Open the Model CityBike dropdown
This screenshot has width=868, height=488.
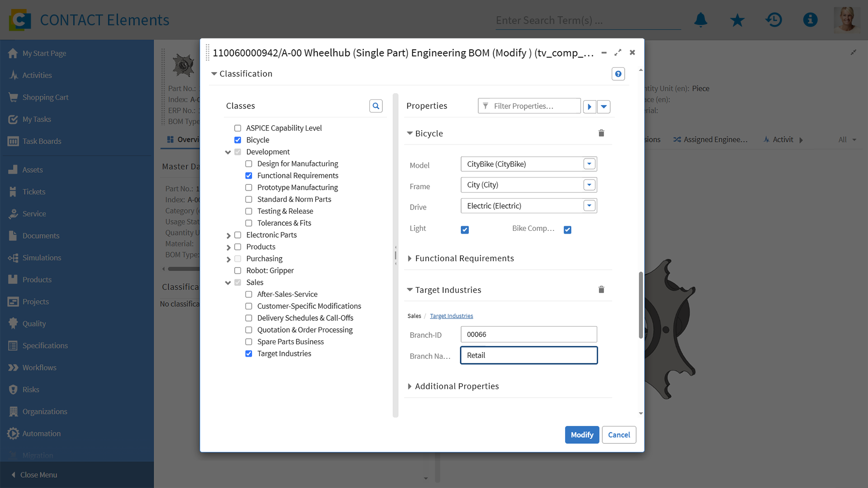tap(589, 164)
